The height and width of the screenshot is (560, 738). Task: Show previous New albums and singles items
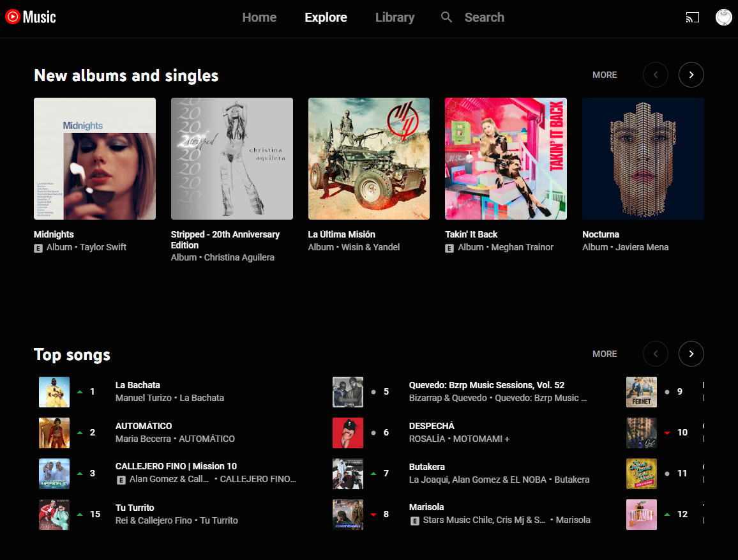655,75
